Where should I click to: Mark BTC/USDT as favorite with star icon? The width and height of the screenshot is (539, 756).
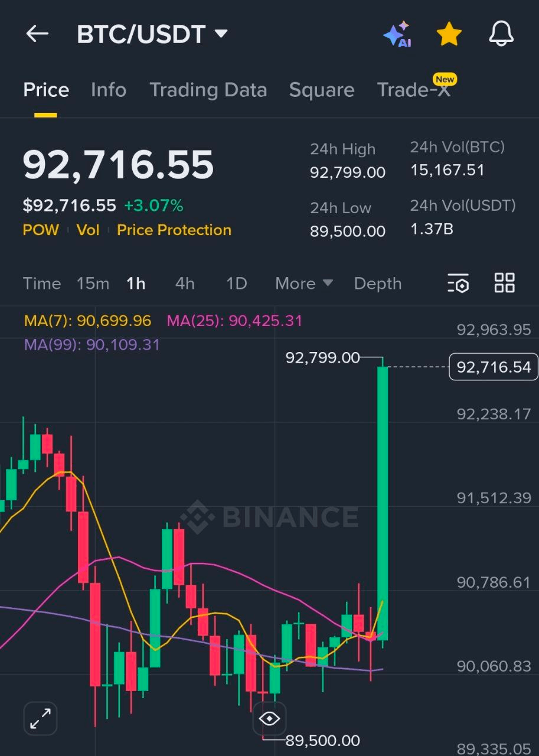(449, 34)
